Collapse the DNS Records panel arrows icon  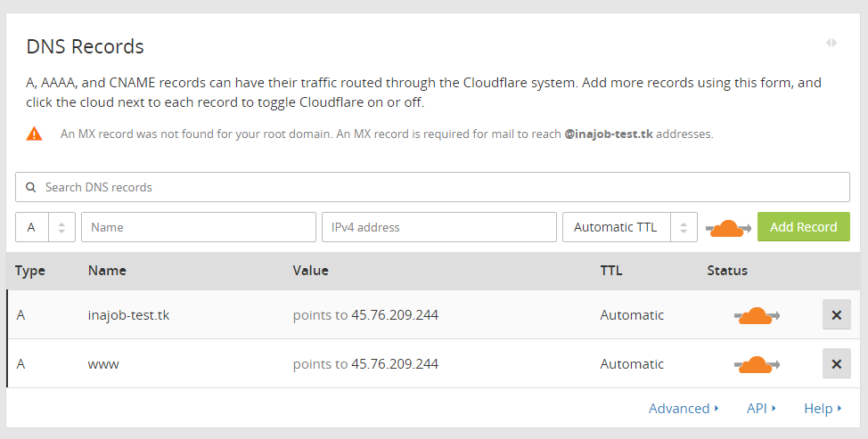click(831, 43)
